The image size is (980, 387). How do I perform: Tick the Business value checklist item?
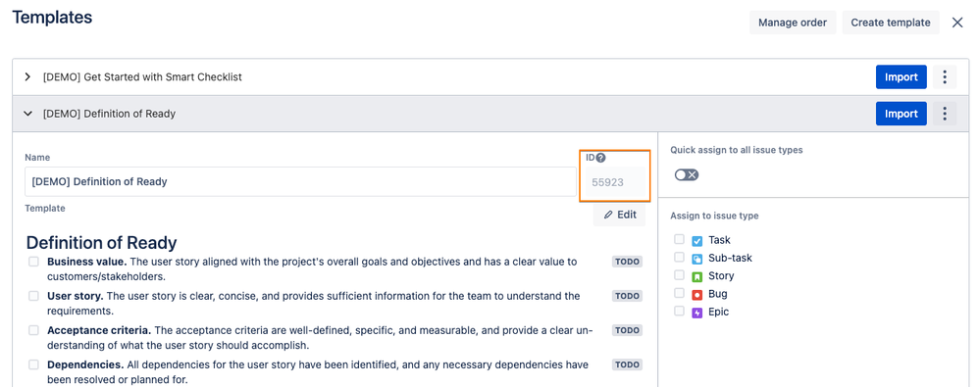click(33, 262)
